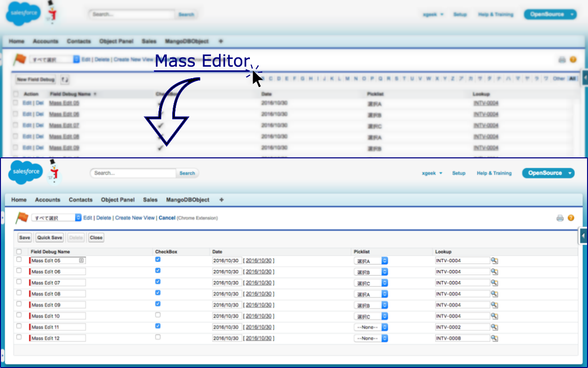Click the Create New View link in lower panel

click(x=135, y=218)
